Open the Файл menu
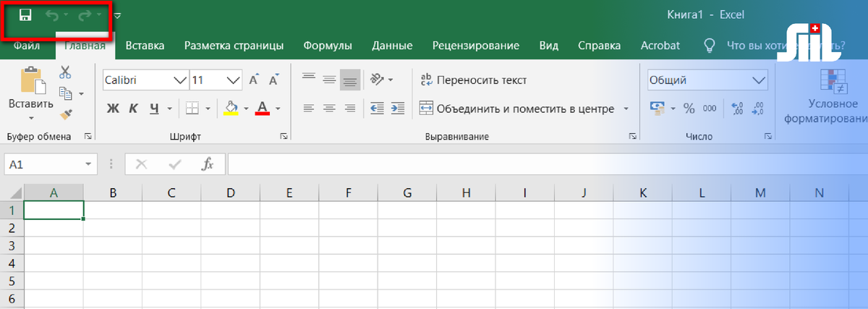Viewport: 868px width, 309px height. (x=26, y=46)
